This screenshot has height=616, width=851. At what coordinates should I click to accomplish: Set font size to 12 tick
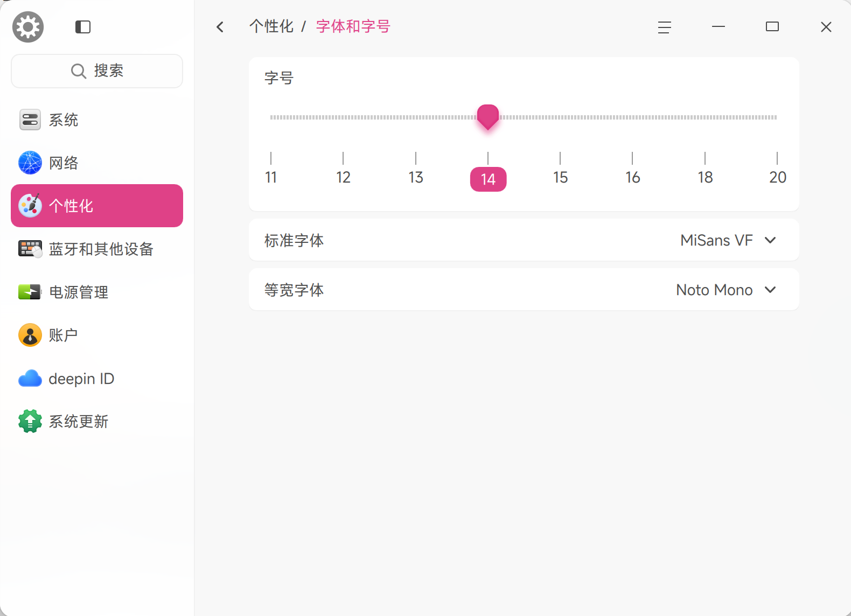[343, 177]
